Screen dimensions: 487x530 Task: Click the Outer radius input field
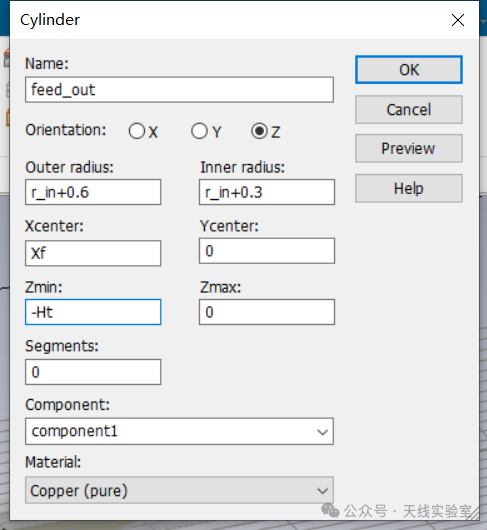pos(93,192)
